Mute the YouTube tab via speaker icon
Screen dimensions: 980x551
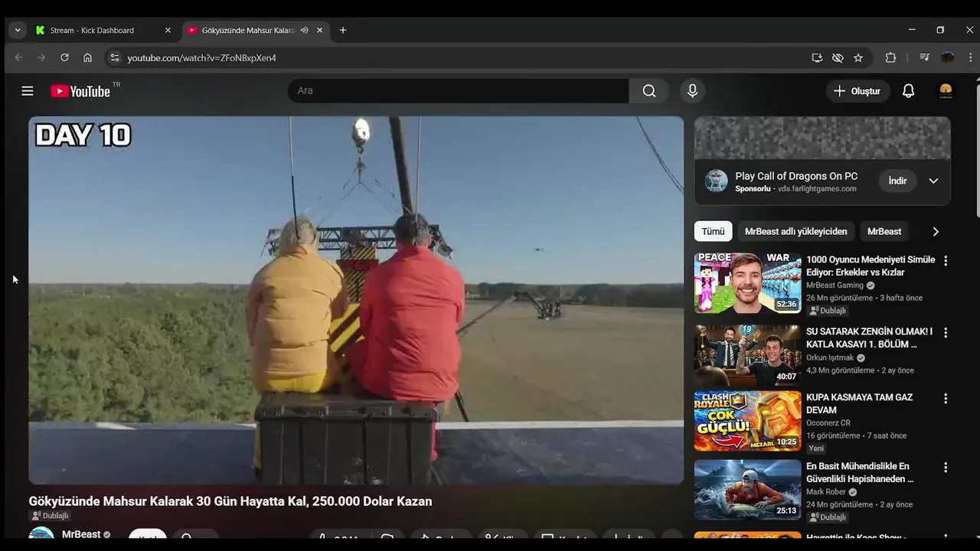pyautogui.click(x=304, y=30)
